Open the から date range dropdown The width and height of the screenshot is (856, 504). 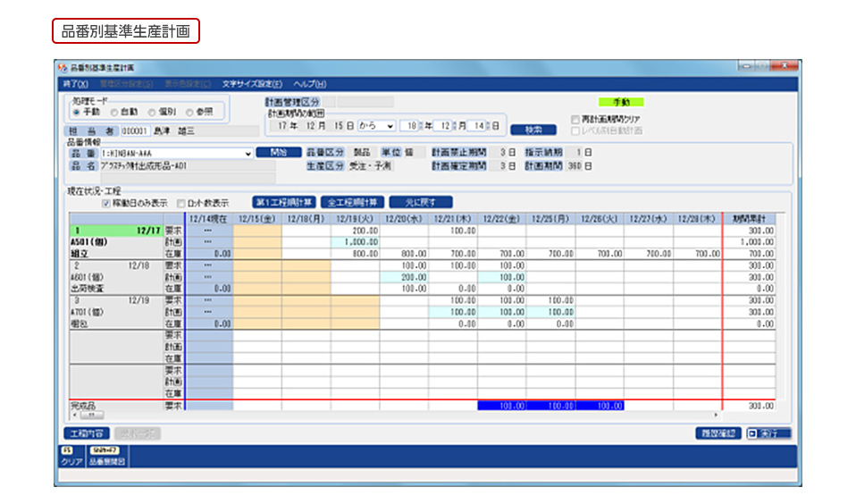[390, 126]
